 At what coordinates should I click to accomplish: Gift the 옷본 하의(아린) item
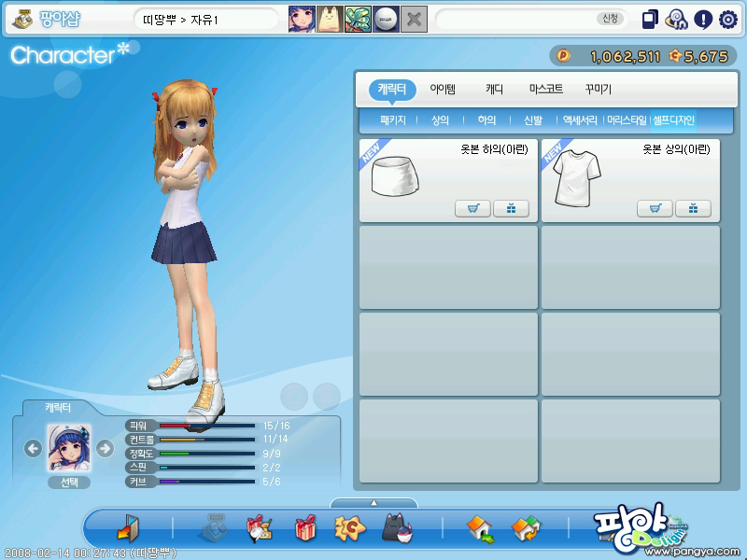[x=511, y=208]
